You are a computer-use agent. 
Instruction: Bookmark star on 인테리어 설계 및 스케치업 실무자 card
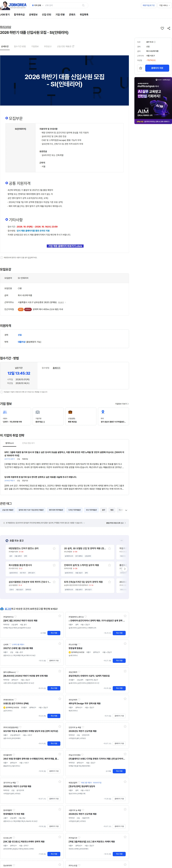110,565
